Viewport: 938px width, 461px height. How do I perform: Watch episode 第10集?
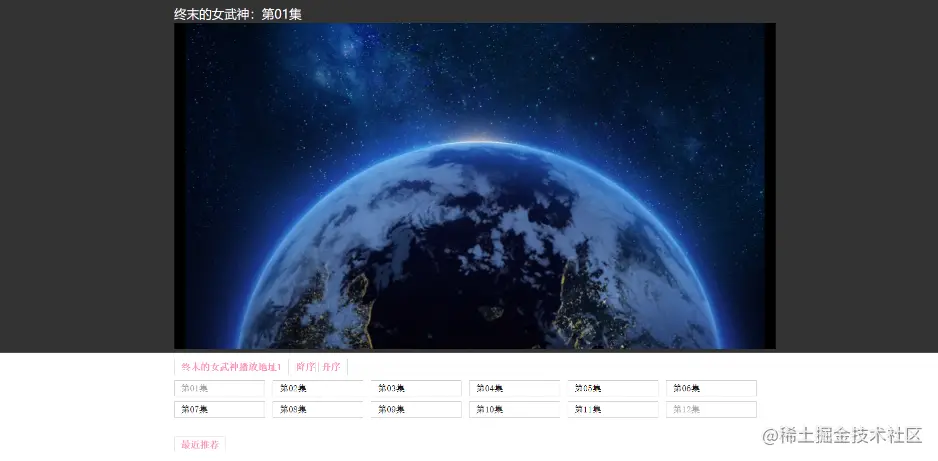pyautogui.click(x=514, y=410)
